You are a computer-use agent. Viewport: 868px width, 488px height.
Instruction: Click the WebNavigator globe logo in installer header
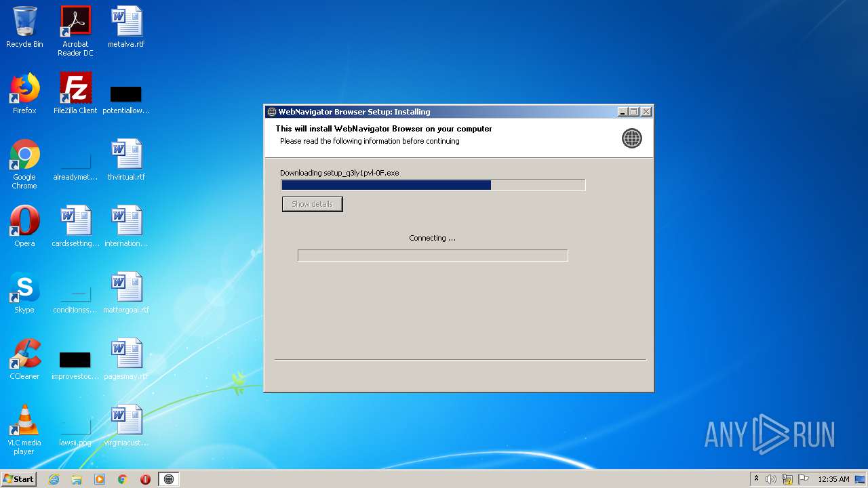click(632, 138)
